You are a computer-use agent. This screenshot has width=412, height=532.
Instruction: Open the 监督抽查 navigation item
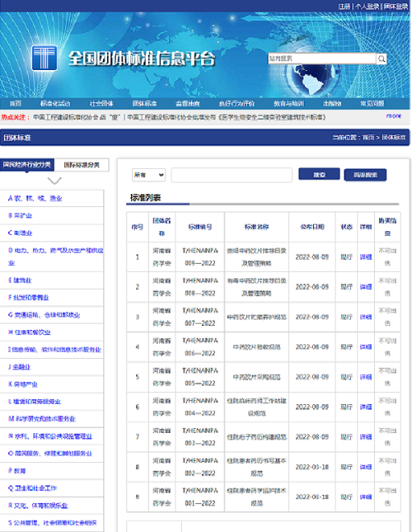click(x=188, y=103)
